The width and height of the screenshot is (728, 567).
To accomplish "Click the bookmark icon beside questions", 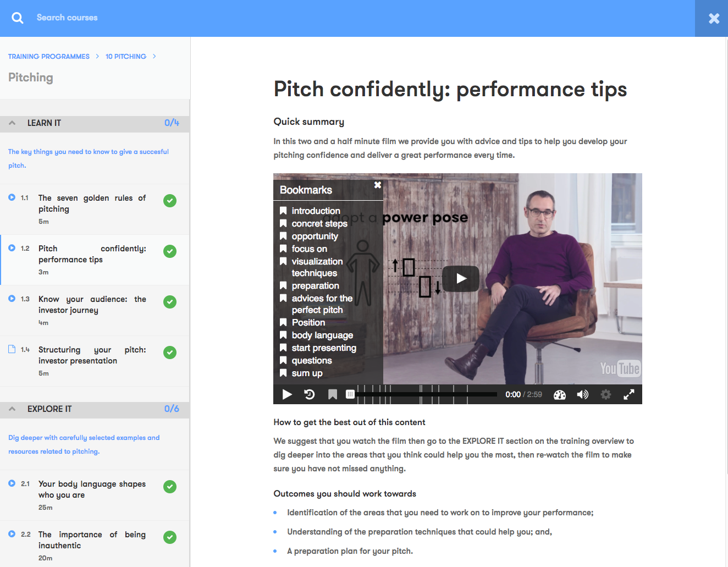I will pos(283,360).
